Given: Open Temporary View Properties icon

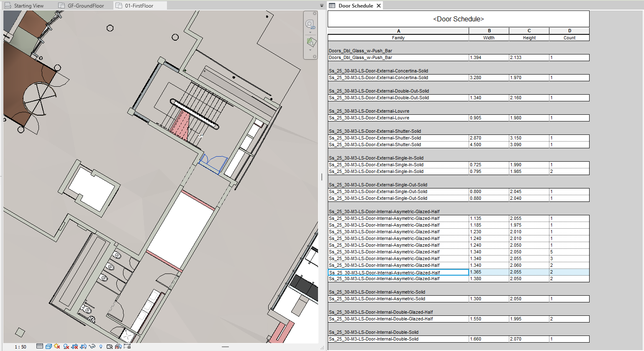Looking at the screenshot, I should [110, 346].
